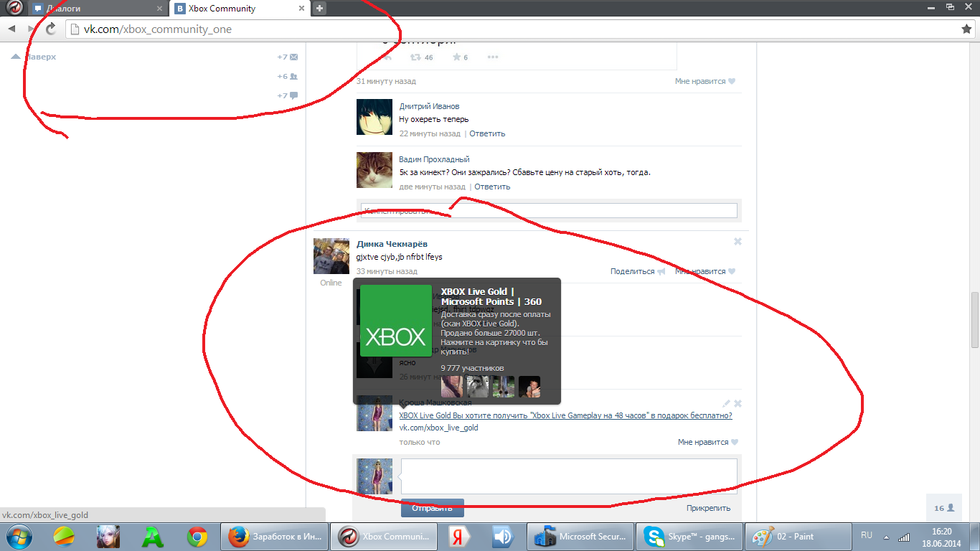Launch the green A app from the taskbar
980x551 pixels.
153,536
